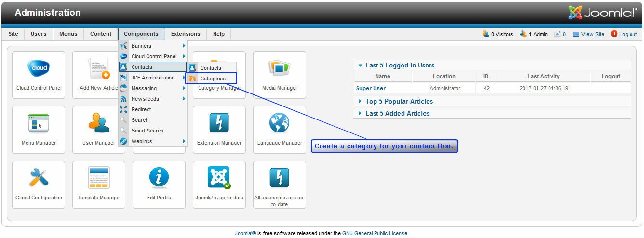Click the 0 Visitors status icon
Viewport: 644px width, 238px height.
point(486,34)
